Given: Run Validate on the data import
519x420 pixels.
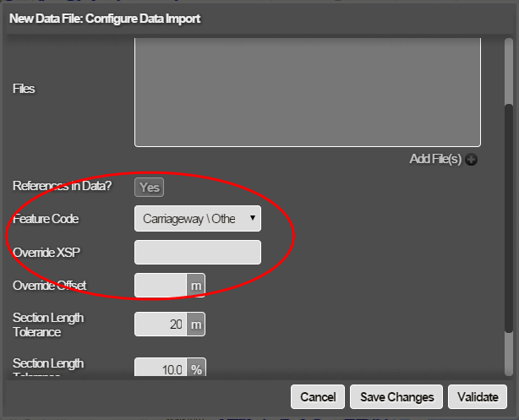Looking at the screenshot, I should click(478, 397).
